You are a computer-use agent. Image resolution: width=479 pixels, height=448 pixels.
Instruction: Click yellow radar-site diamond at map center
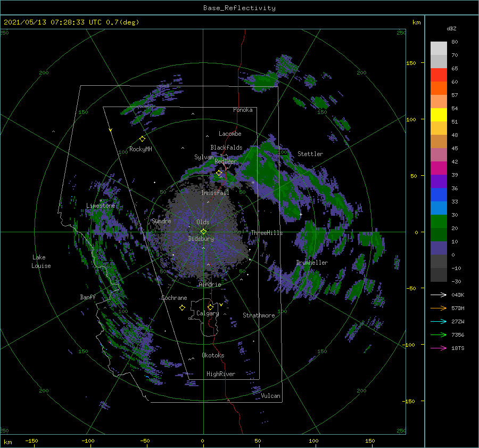203,232
